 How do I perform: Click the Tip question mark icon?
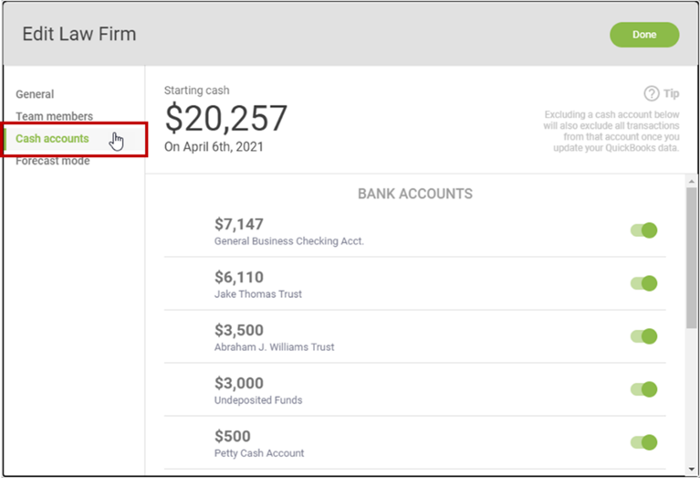point(651,94)
